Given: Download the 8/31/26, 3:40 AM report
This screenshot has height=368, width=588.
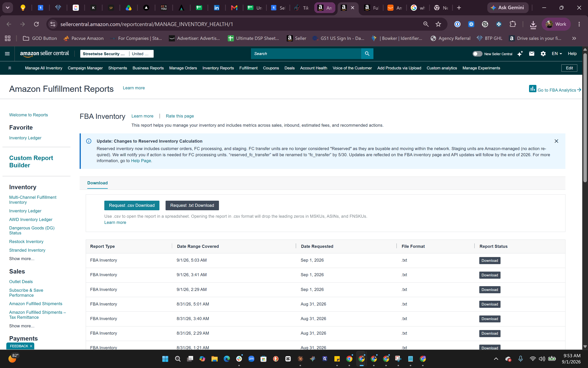Looking at the screenshot, I should [490, 319].
